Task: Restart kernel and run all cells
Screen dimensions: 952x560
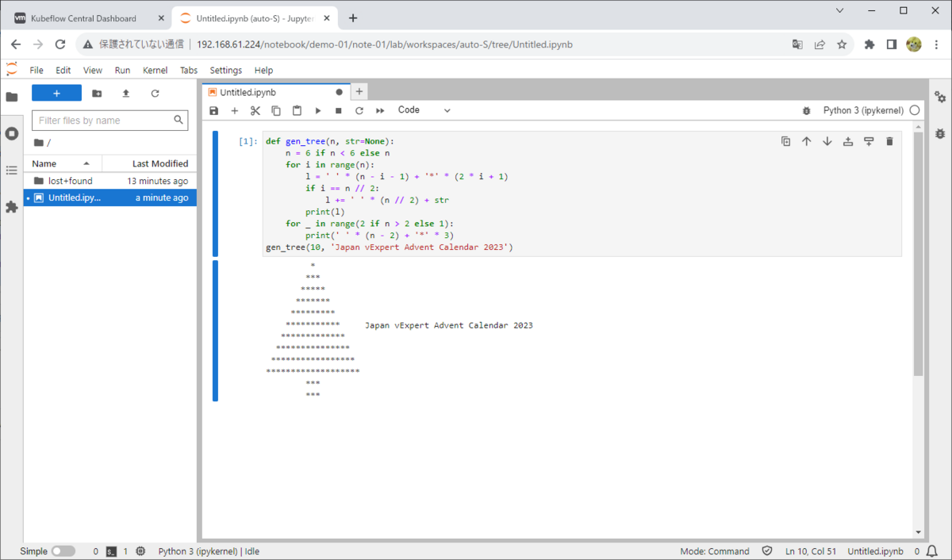Action: (380, 111)
